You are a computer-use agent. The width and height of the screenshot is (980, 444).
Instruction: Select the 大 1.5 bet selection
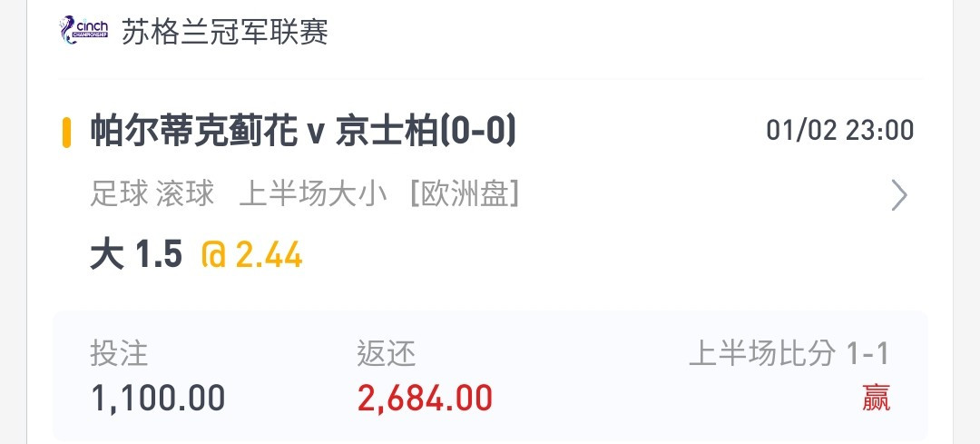(136, 255)
